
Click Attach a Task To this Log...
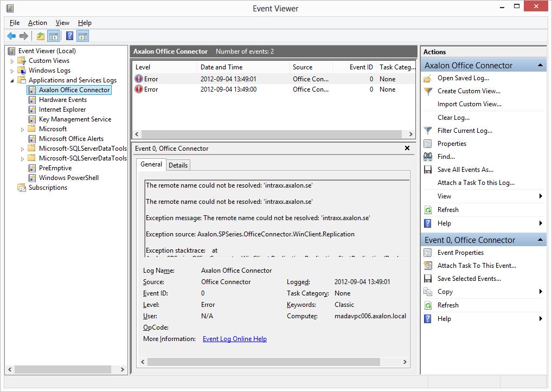476,183
